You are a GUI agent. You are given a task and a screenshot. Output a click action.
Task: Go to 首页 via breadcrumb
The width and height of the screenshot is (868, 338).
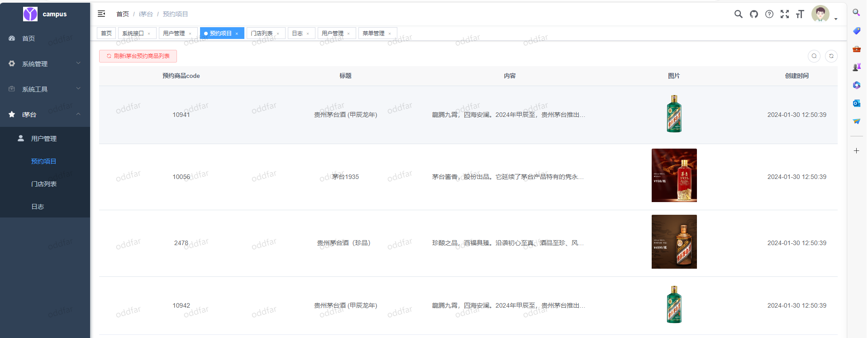123,14
